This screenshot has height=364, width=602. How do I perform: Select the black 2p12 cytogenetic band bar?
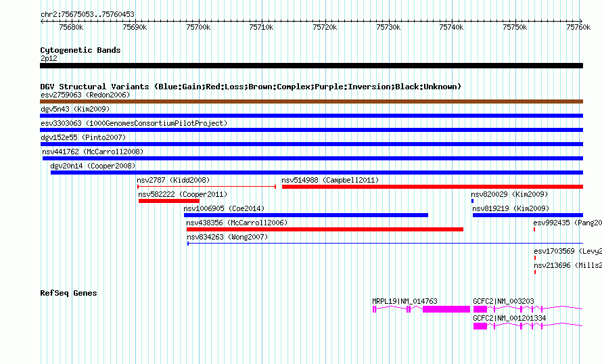[x=311, y=66]
